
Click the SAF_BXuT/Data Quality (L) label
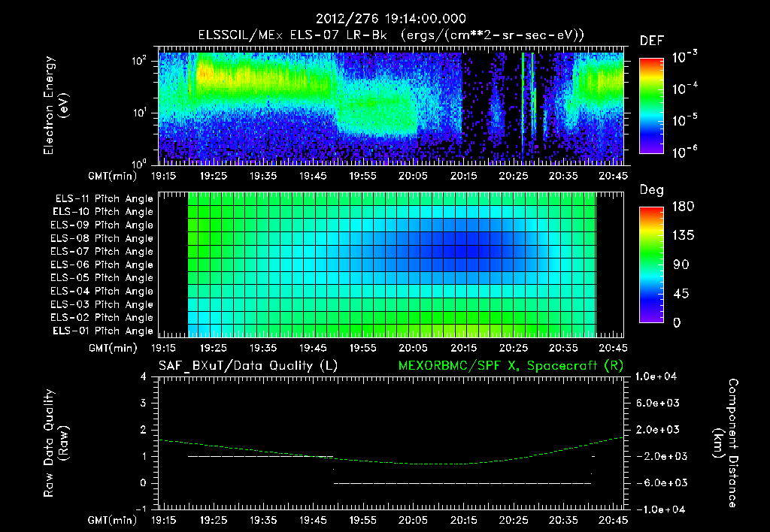tap(248, 366)
